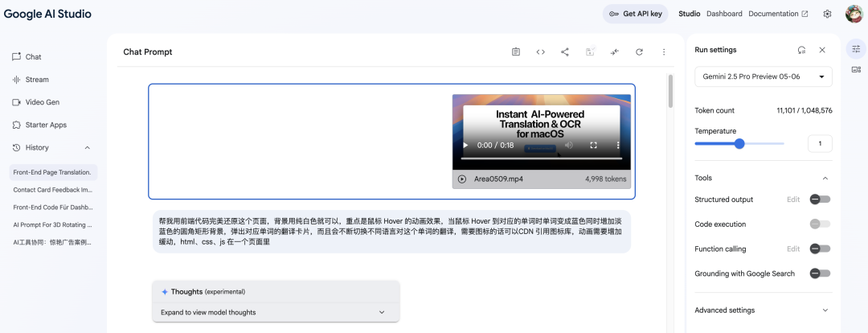Click the save prompt icon

click(x=590, y=51)
